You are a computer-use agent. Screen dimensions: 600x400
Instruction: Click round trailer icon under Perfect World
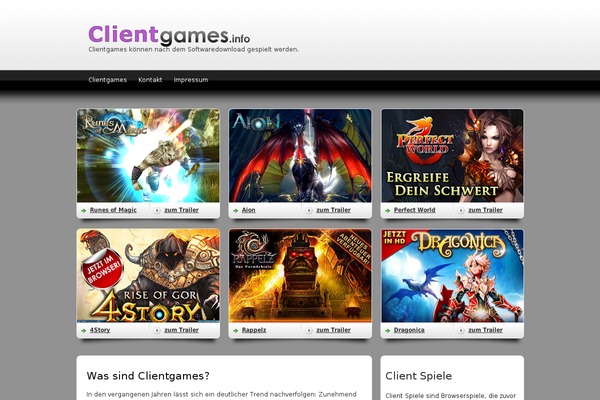pos(461,211)
